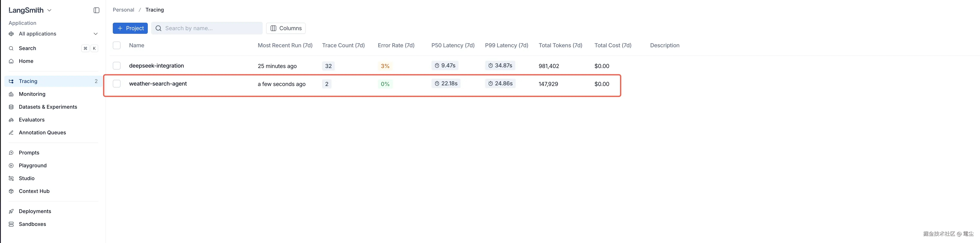Image resolution: width=980 pixels, height=243 pixels.
Task: Tick the deepseek-integration row checkbox
Action: (x=117, y=66)
